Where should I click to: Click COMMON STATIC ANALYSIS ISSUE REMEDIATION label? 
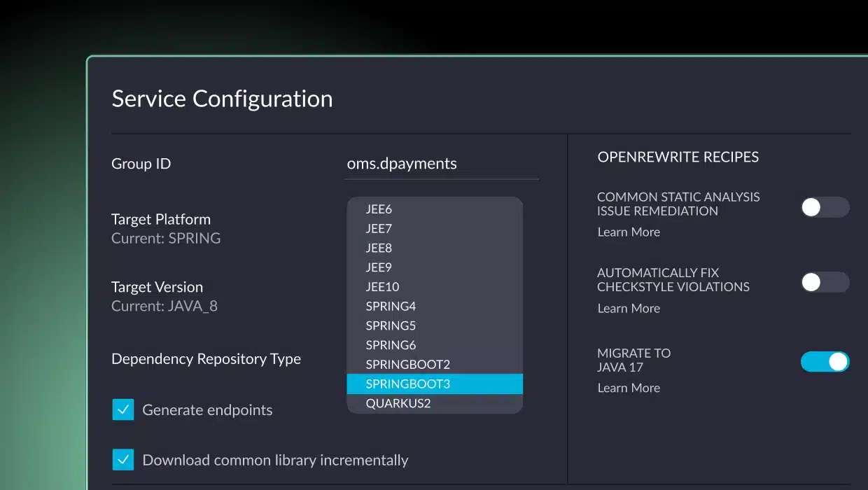[x=678, y=204]
